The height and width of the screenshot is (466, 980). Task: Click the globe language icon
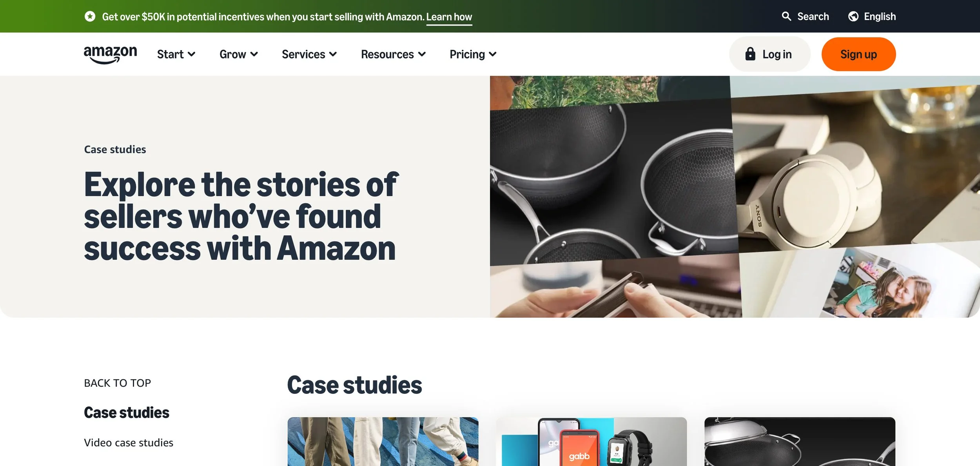click(853, 16)
